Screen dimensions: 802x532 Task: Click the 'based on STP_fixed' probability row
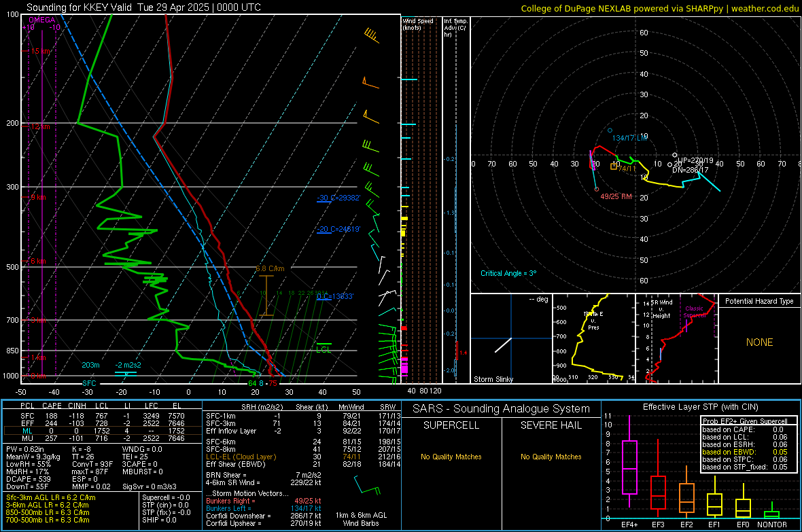coord(745,467)
